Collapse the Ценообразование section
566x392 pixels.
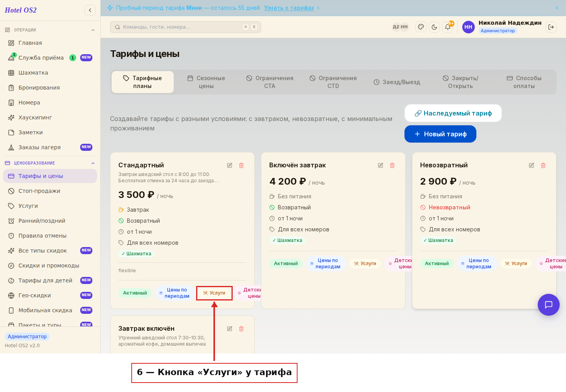click(93, 163)
